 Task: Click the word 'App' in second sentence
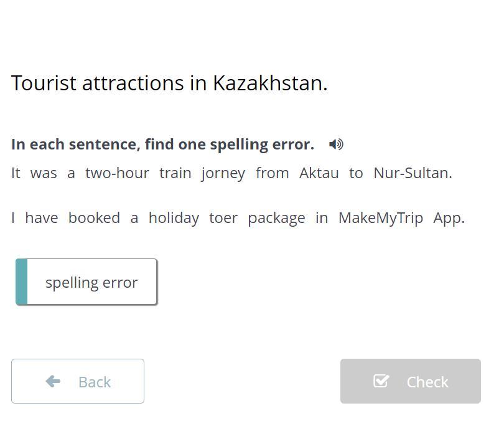click(x=447, y=218)
